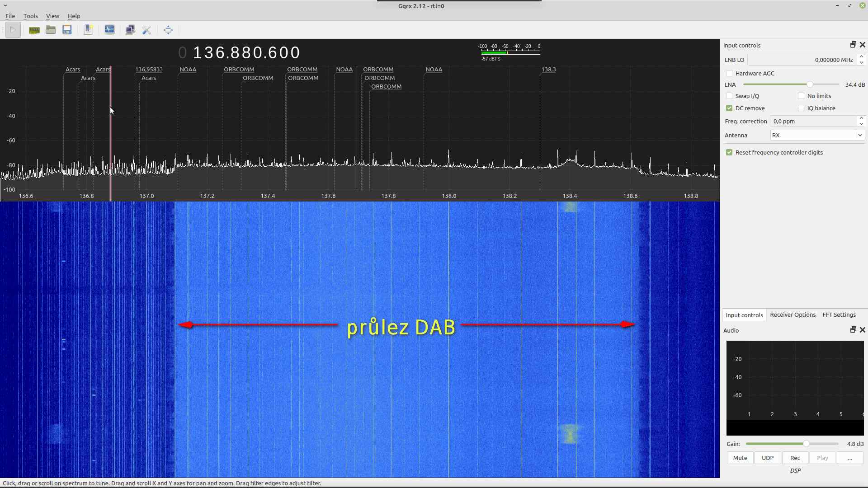Screen dimensions: 868x488
Task: Open remote control settings tools icon
Action: [x=147, y=30]
